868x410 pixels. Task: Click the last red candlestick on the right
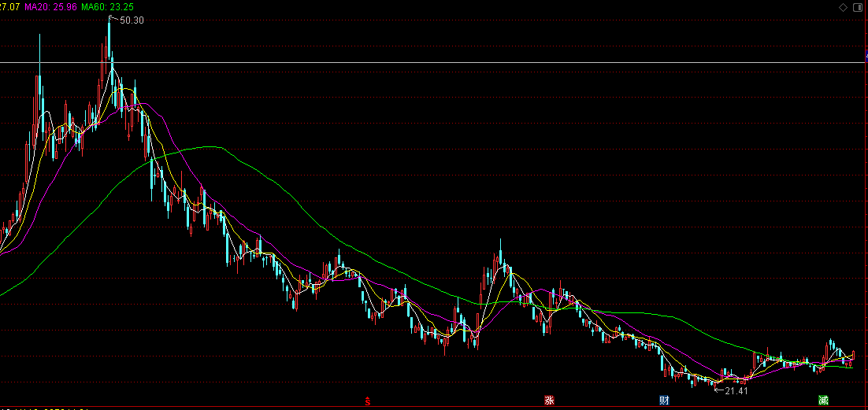click(853, 356)
